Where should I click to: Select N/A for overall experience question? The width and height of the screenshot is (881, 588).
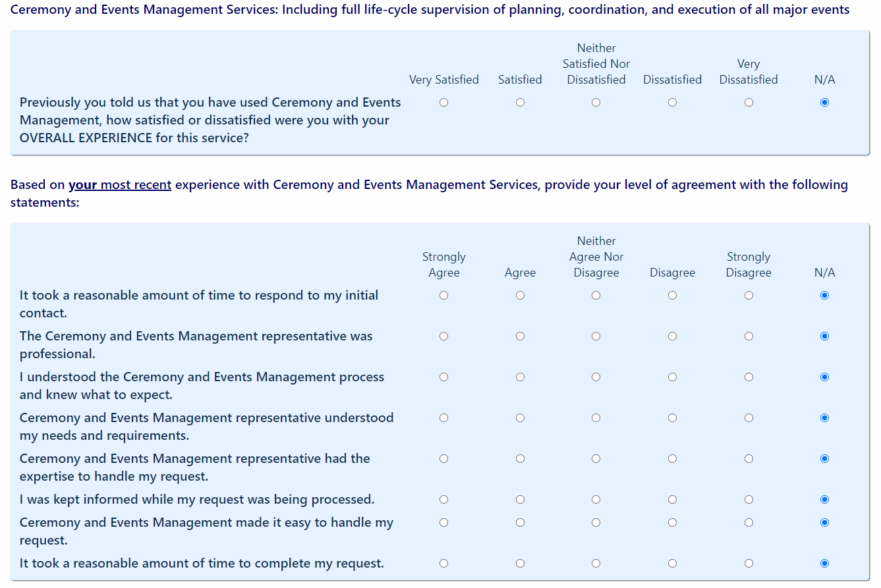[824, 103]
